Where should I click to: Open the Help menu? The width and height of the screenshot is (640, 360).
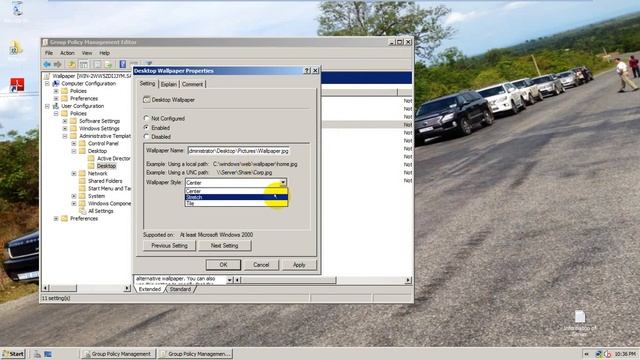[104, 53]
